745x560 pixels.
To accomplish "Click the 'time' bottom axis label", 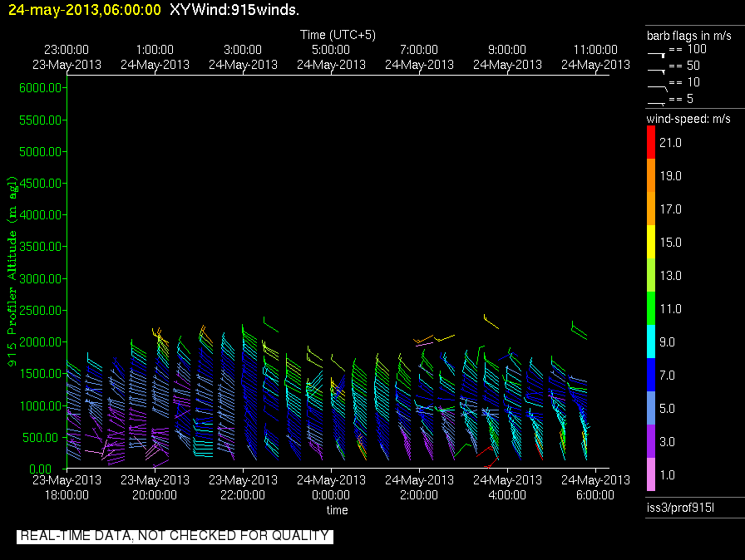I will [337, 510].
